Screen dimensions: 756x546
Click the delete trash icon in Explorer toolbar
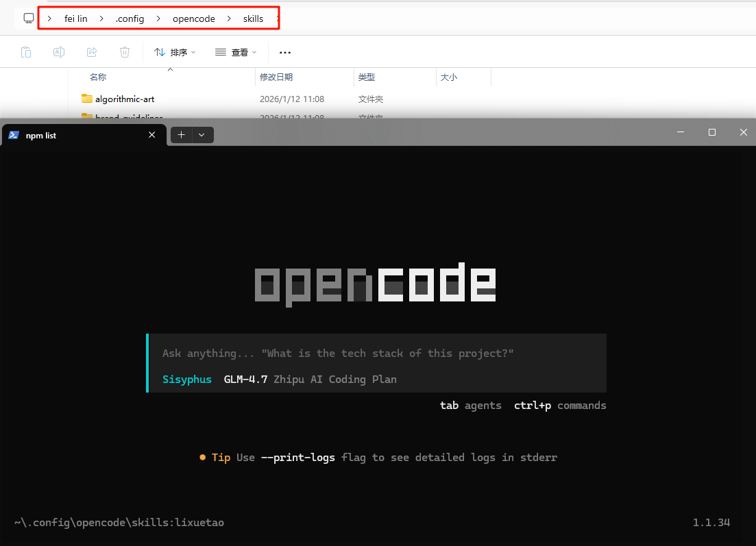click(x=124, y=52)
